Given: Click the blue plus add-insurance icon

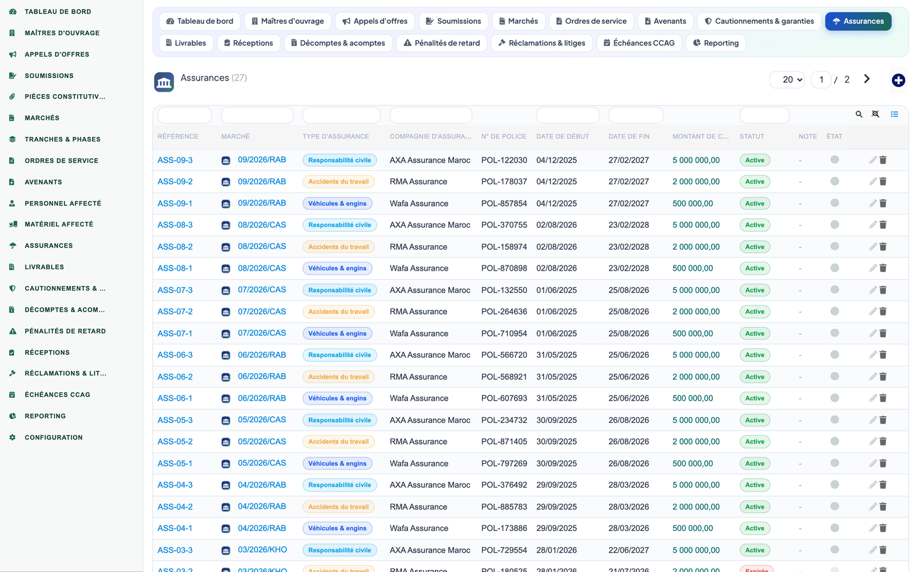Looking at the screenshot, I should click(898, 80).
